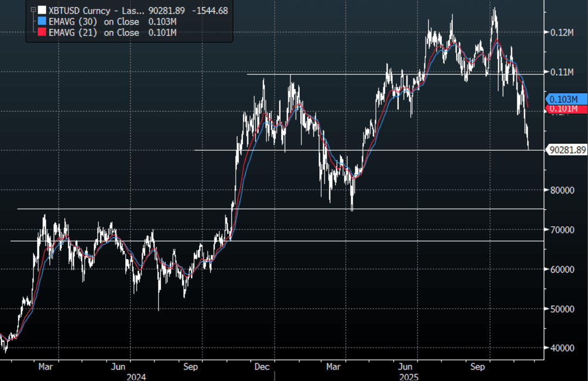Click the Dec label on the time axis
The image size is (588, 381).
coord(263,367)
